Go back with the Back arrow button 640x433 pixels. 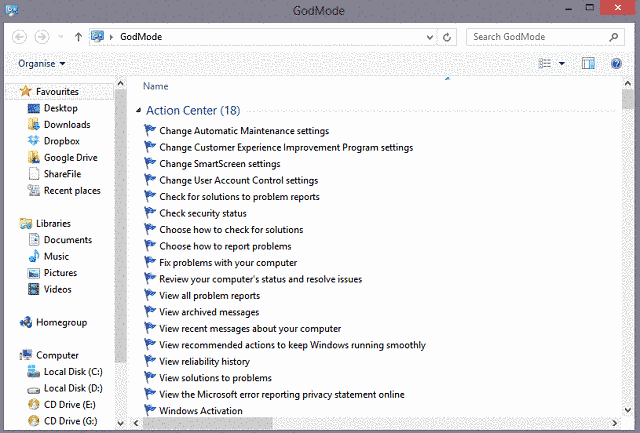19,37
